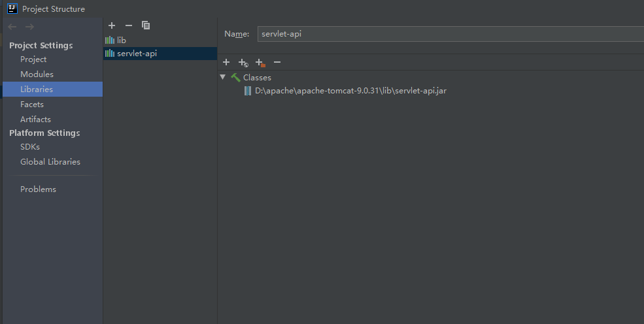Add a class root to the library
Screen dimensions: 644x324
[x=226, y=62]
